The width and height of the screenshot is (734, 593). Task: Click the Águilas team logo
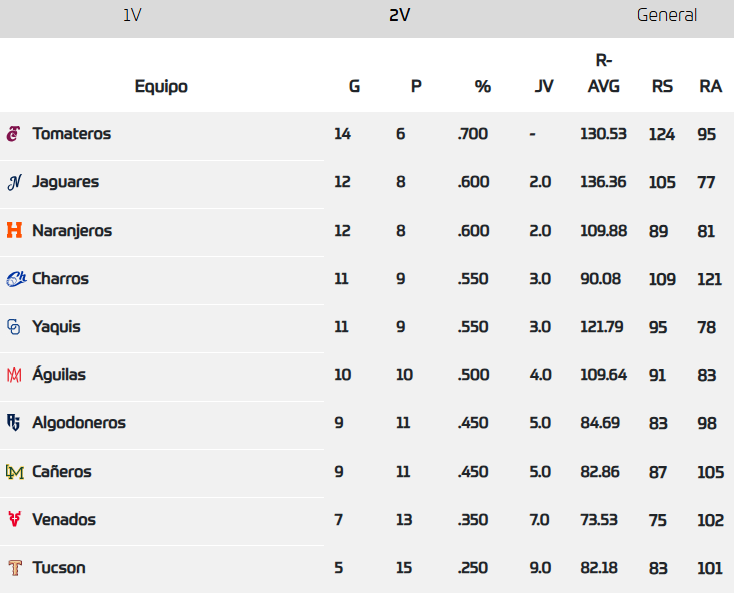14,375
